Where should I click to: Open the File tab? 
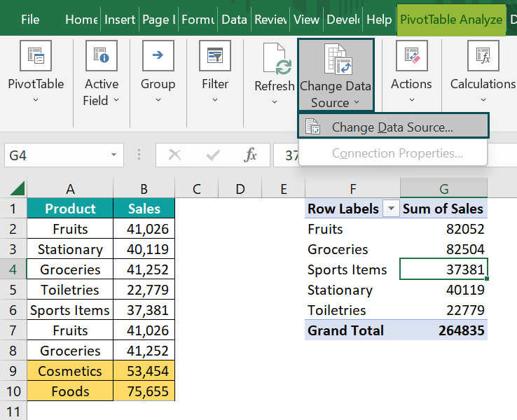click(x=30, y=20)
